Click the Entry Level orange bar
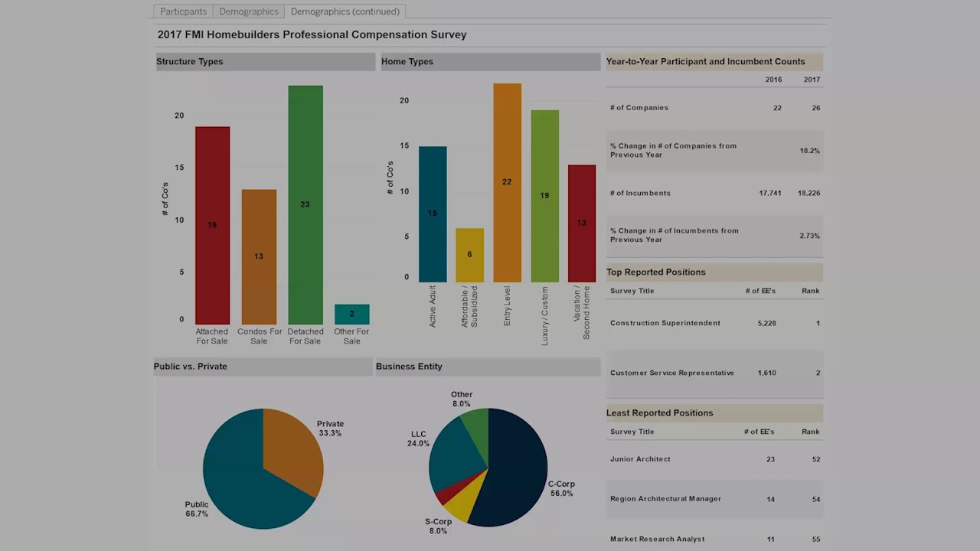The width and height of the screenshot is (980, 551). pos(507,182)
